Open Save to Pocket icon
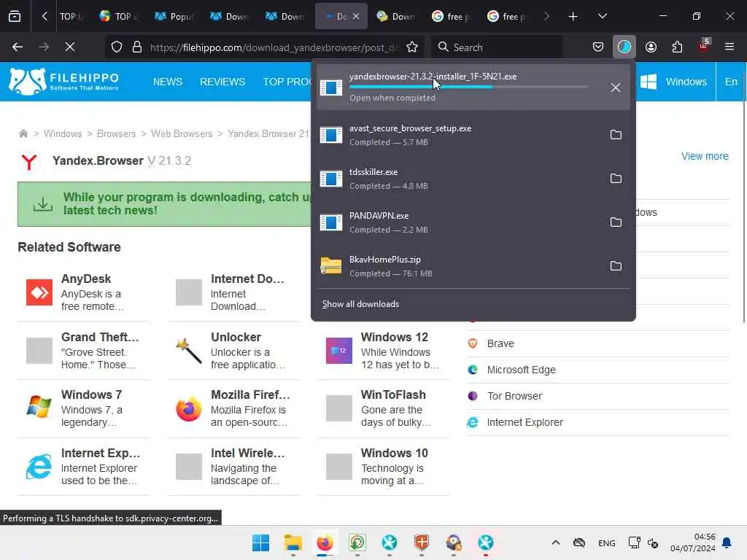The height and width of the screenshot is (560, 747). (598, 47)
